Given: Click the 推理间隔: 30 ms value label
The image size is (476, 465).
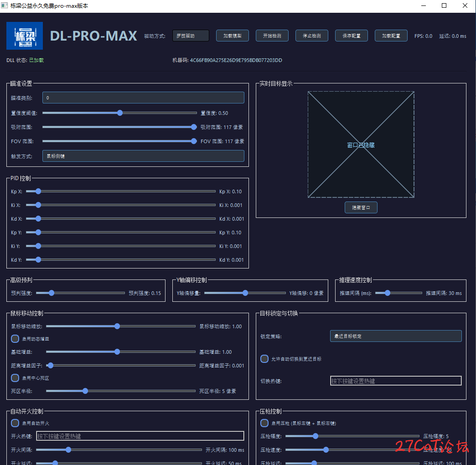Looking at the screenshot, I should pos(444,293).
